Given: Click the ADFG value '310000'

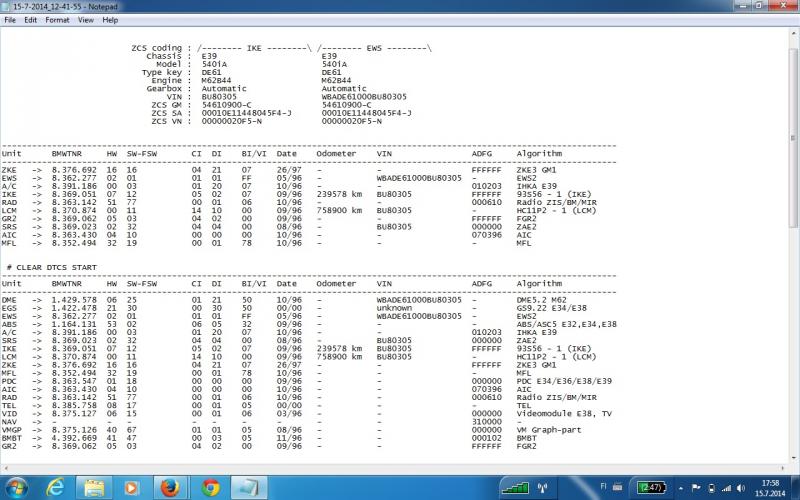Looking at the screenshot, I should click(x=486, y=422).
